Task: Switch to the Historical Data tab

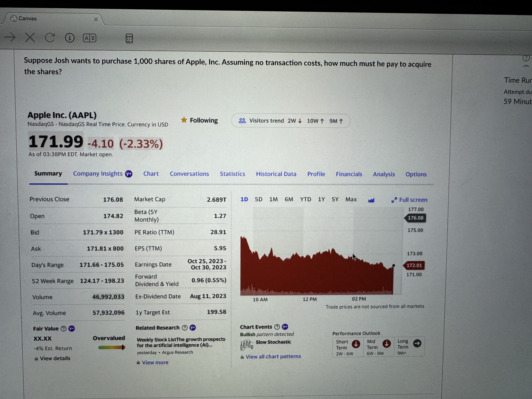Action: pos(276,174)
